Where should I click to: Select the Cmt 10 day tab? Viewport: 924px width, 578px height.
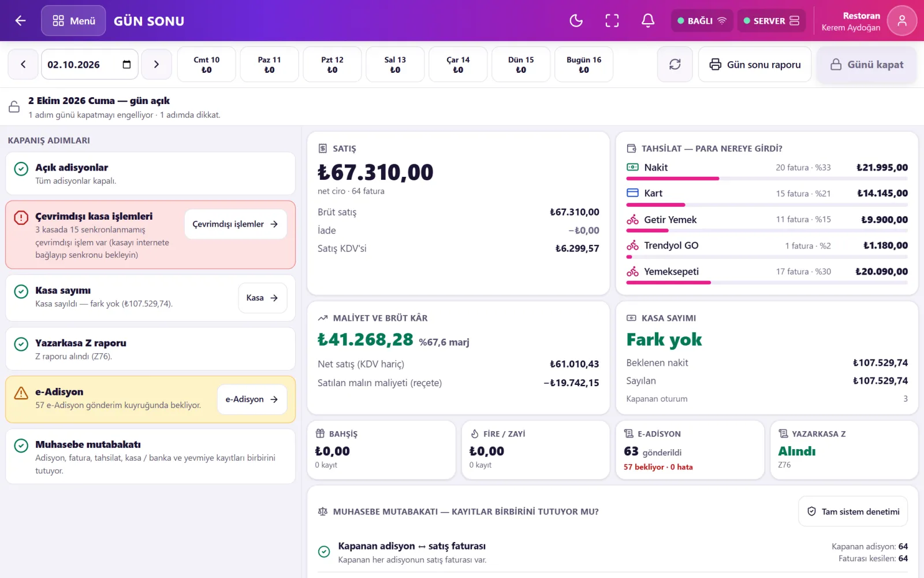coord(207,64)
